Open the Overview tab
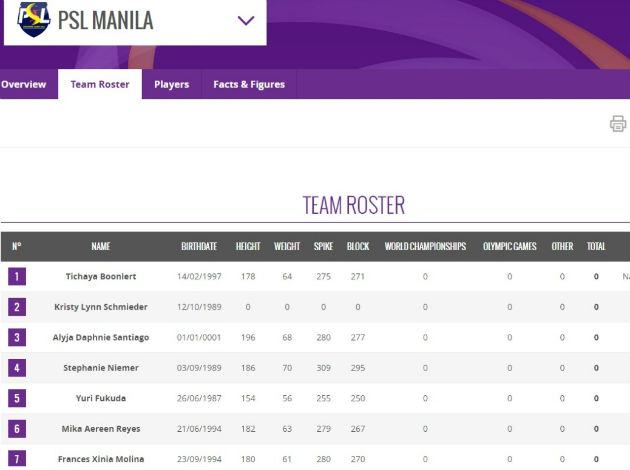Screen dimensions: 630x470 click(x=24, y=85)
